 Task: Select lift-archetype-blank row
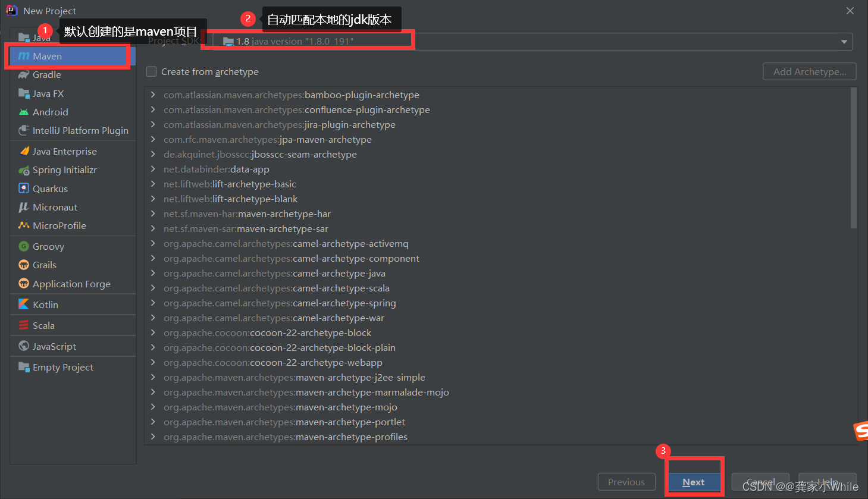coord(497,199)
